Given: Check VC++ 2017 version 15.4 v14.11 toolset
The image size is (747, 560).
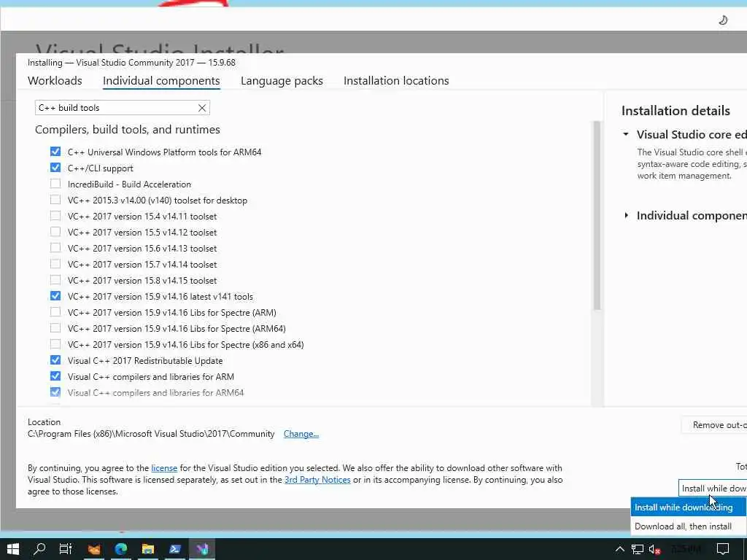Looking at the screenshot, I should click(55, 216).
